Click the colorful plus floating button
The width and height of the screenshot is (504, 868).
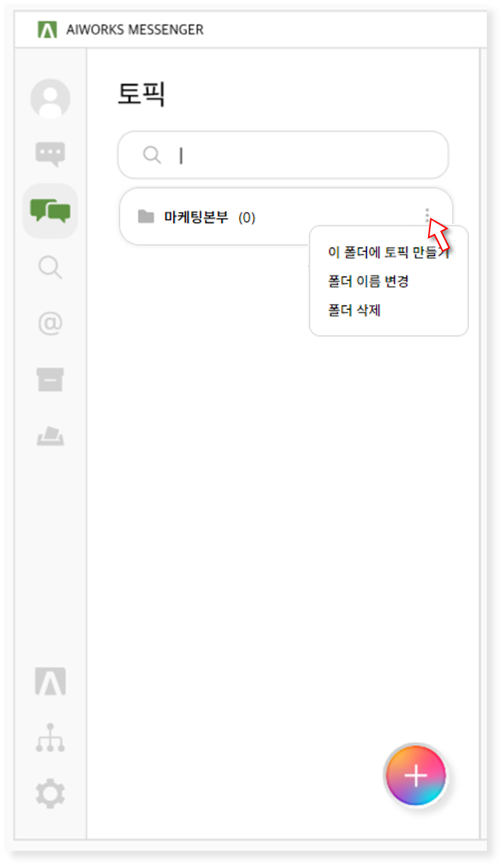coord(416,776)
